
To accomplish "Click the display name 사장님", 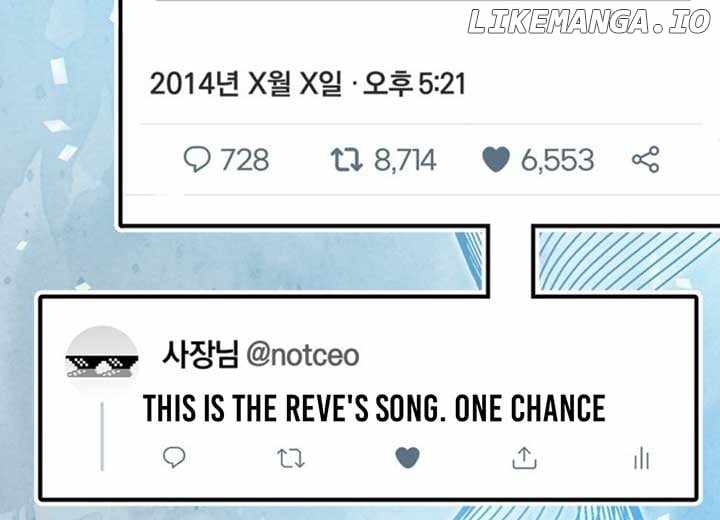I will pyautogui.click(x=200, y=355).
